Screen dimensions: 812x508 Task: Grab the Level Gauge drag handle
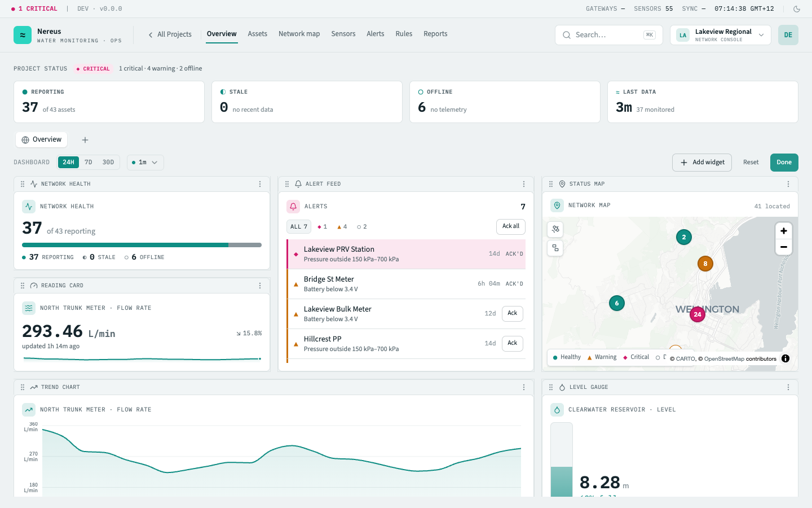(x=551, y=387)
